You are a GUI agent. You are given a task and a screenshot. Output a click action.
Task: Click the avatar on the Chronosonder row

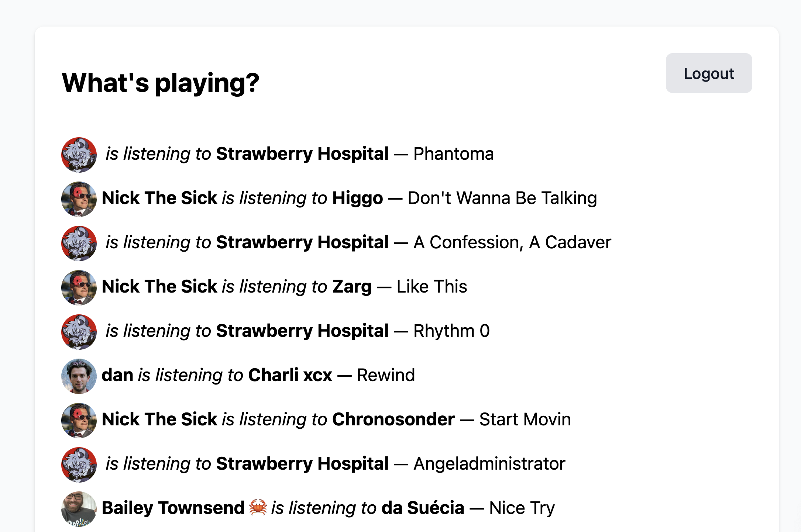79,421
